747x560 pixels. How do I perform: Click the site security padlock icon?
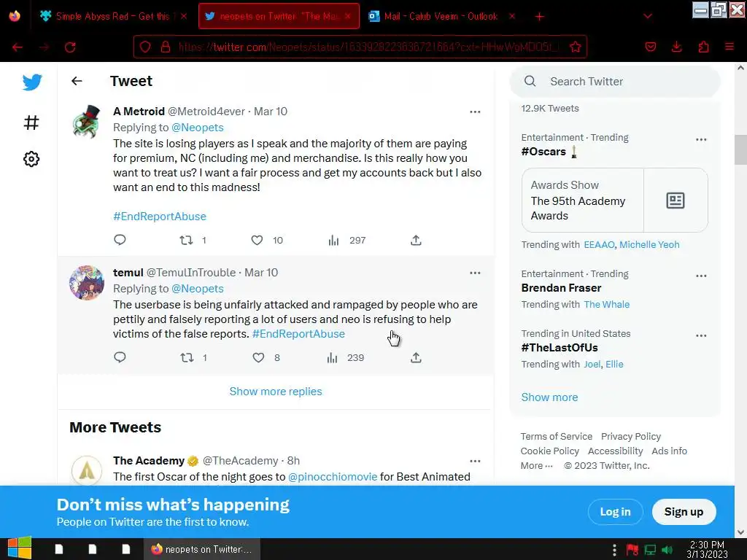[166, 47]
